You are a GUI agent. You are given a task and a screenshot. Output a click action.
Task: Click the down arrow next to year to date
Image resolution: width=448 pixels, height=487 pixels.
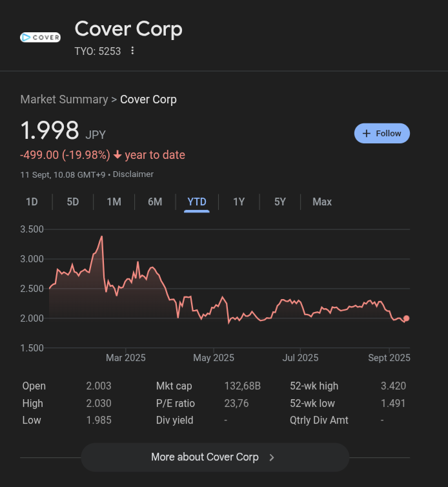point(117,154)
